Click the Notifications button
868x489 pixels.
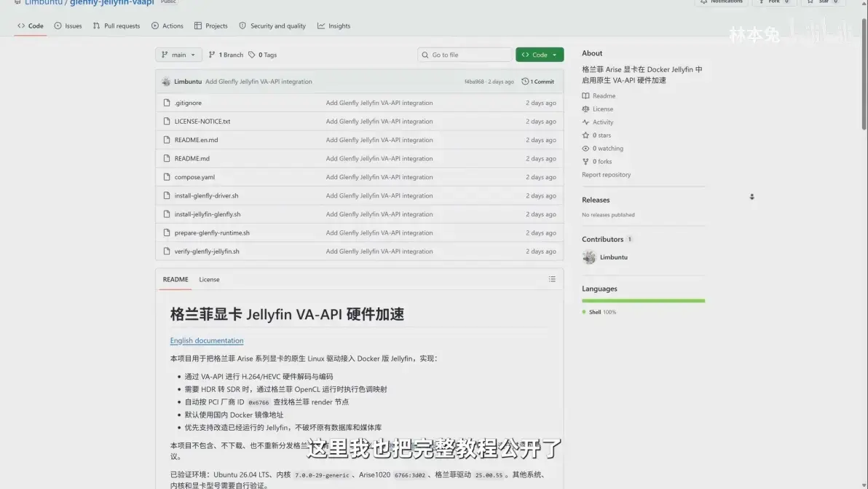[722, 2]
